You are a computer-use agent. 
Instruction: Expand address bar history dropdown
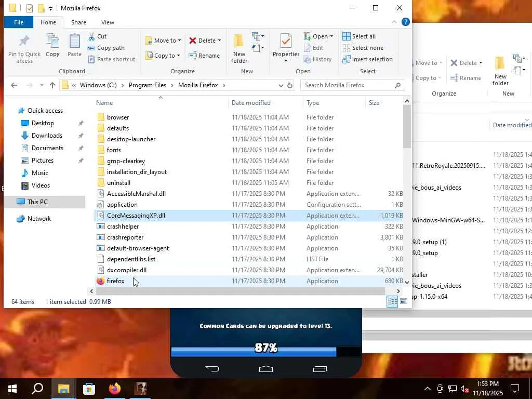pyautogui.click(x=281, y=86)
